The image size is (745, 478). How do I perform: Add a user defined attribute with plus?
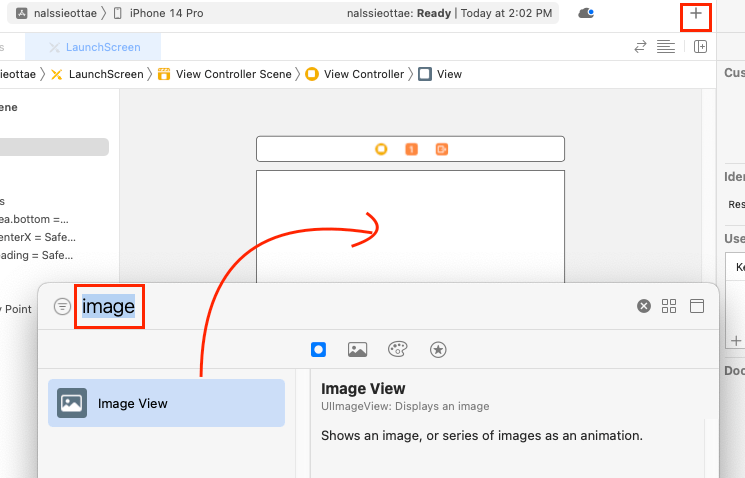pyautogui.click(x=736, y=341)
